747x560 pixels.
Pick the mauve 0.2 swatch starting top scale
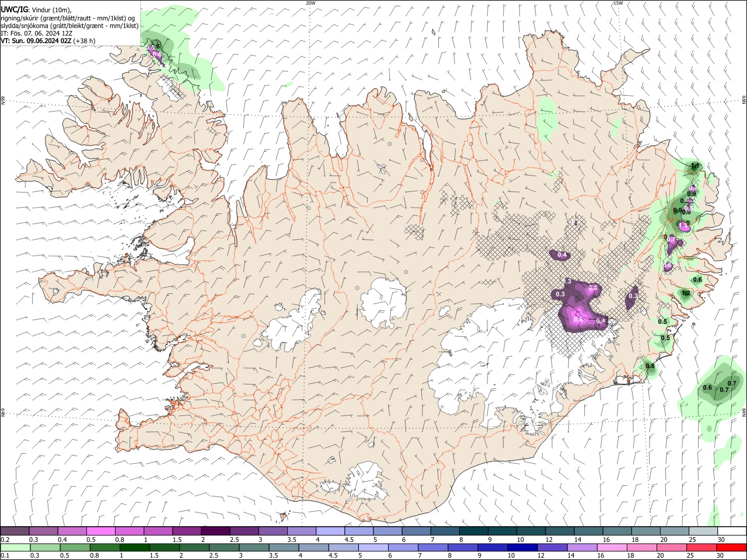pyautogui.click(x=15, y=531)
